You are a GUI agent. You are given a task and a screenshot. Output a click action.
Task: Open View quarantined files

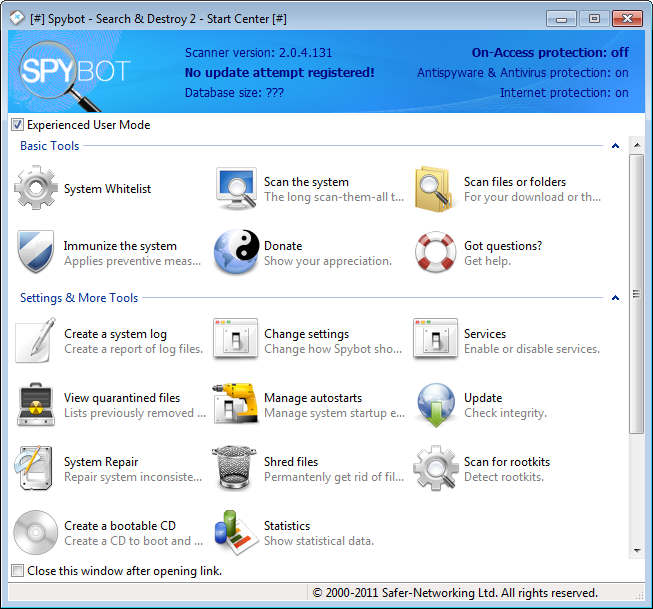[x=122, y=398]
